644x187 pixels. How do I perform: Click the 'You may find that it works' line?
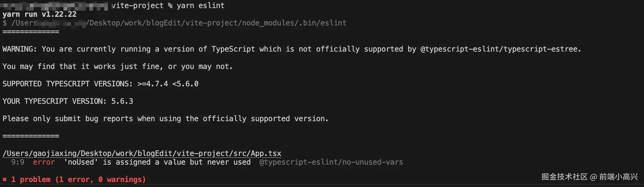[117, 66]
